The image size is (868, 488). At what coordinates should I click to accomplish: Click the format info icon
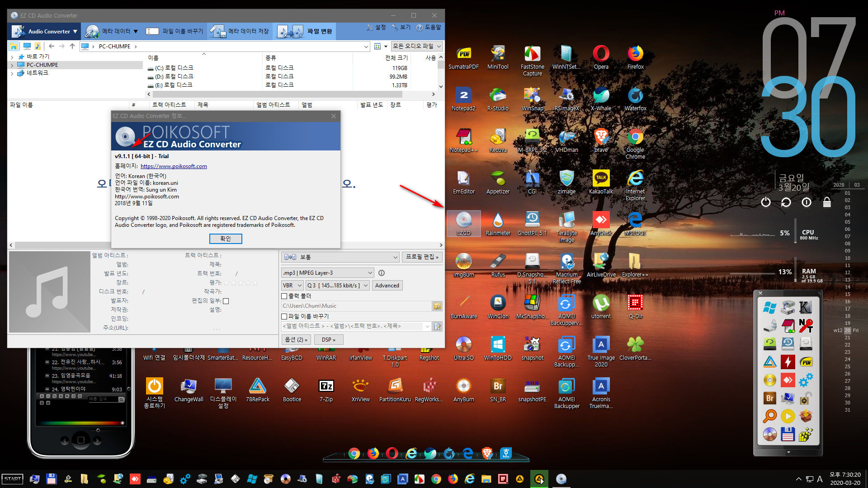click(382, 273)
